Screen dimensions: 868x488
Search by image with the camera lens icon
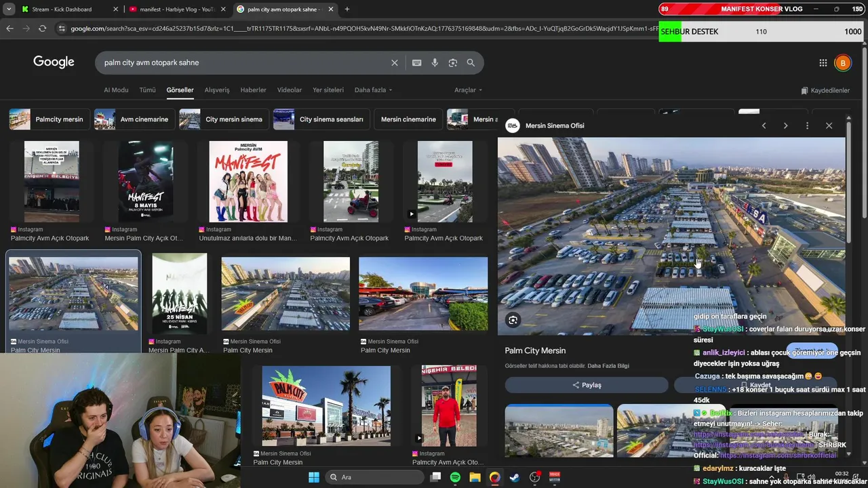coord(453,62)
